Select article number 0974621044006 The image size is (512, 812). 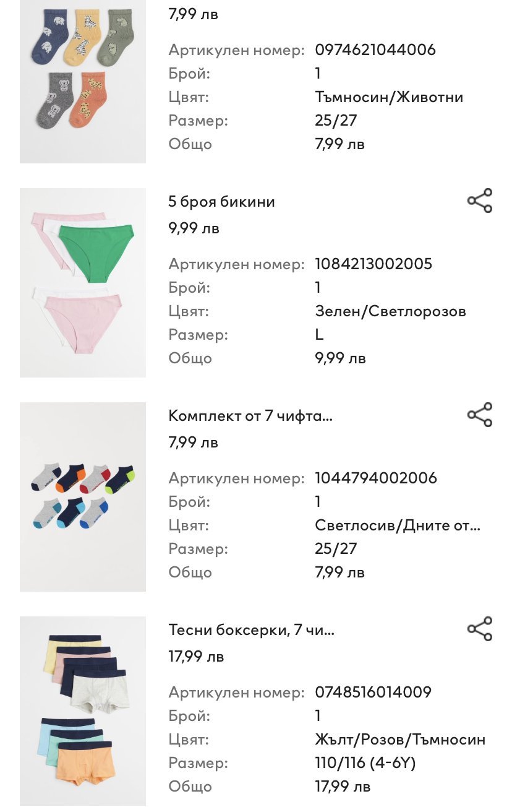[x=375, y=50]
